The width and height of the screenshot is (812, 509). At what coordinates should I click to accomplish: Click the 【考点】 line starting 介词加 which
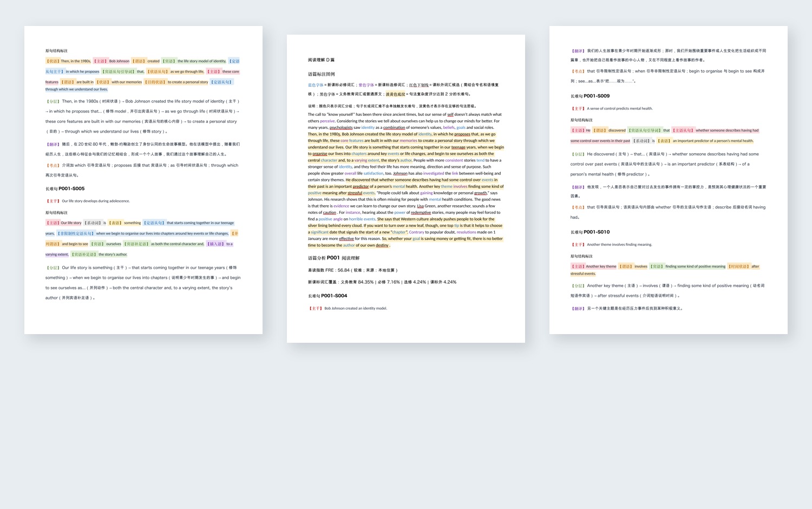pyautogui.click(x=143, y=170)
